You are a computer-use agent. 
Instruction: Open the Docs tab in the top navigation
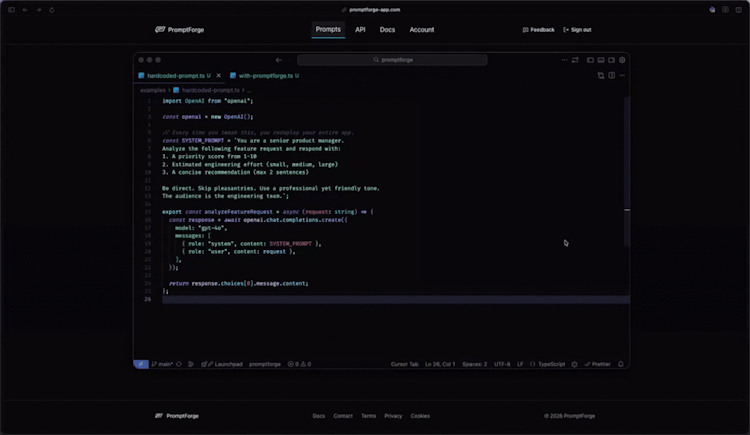[x=387, y=30]
